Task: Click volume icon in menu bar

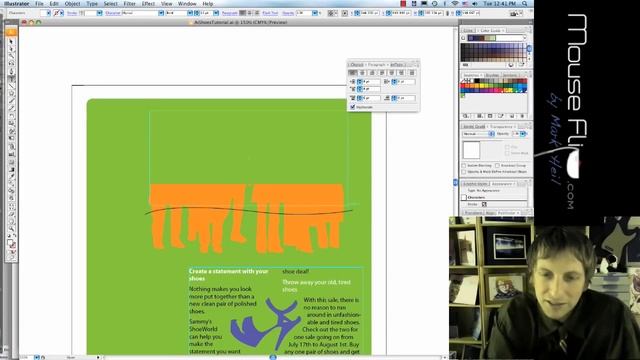Action: 475,4
